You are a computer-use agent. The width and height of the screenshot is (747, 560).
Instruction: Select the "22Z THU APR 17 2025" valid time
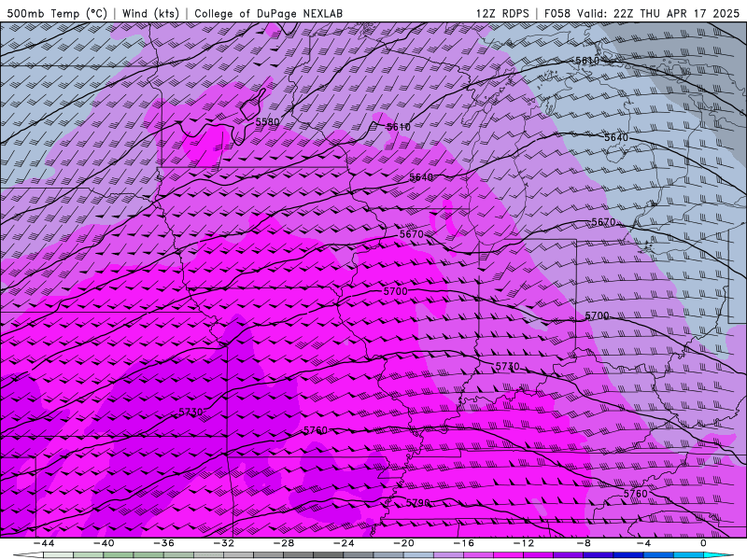click(676, 13)
